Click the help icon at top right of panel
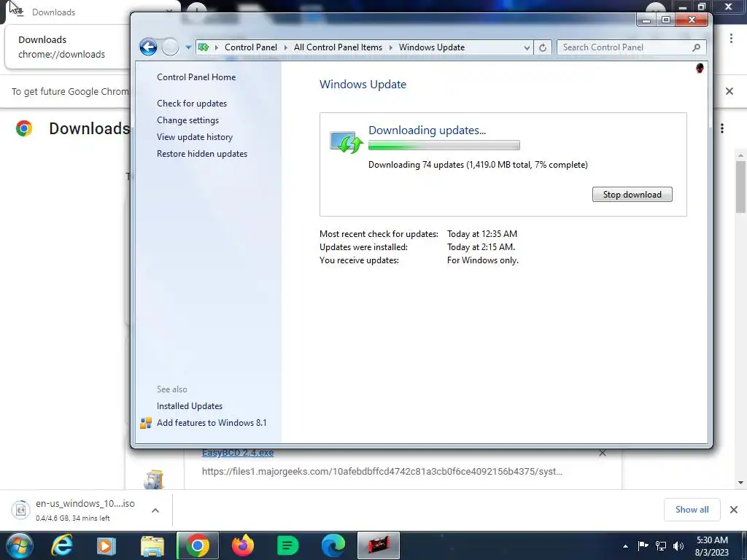 [x=700, y=68]
